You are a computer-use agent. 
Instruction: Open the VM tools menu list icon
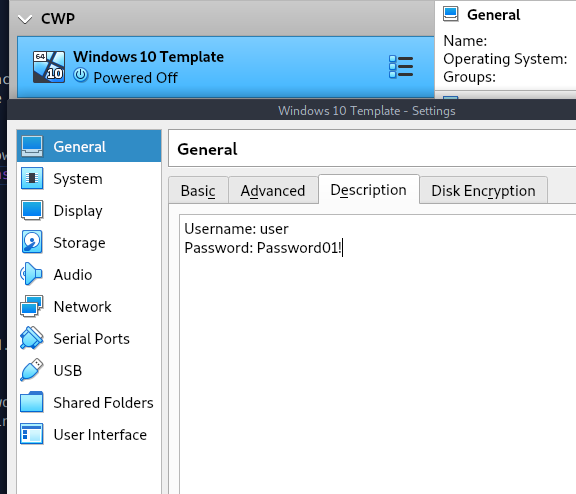401,66
